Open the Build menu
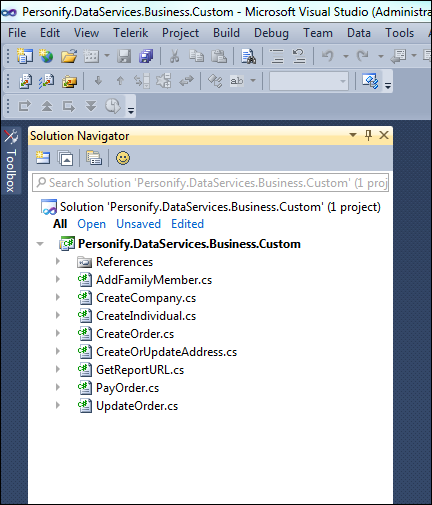The width and height of the screenshot is (432, 505). pyautogui.click(x=226, y=33)
